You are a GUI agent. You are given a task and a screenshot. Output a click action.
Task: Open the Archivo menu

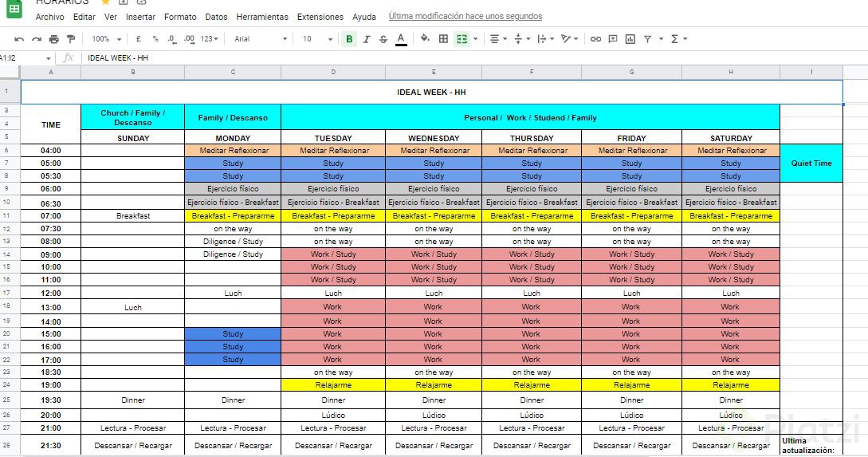50,17
